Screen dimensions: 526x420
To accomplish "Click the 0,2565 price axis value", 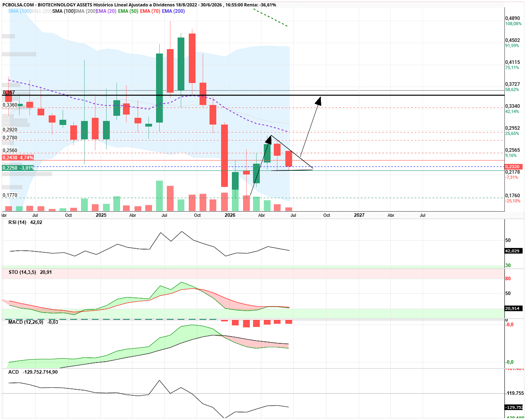I will click(512, 150).
